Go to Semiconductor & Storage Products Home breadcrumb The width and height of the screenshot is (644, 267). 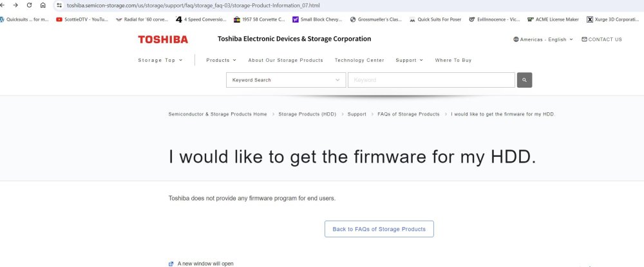218,114
